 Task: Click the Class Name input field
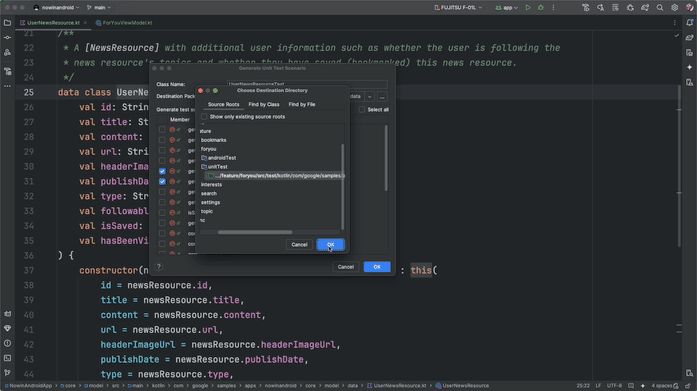tap(307, 84)
